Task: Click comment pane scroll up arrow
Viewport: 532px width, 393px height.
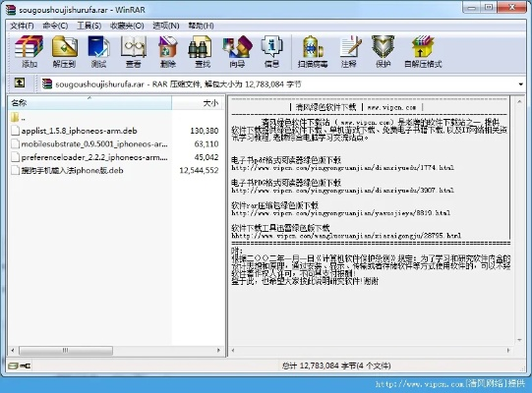Action: (519, 101)
